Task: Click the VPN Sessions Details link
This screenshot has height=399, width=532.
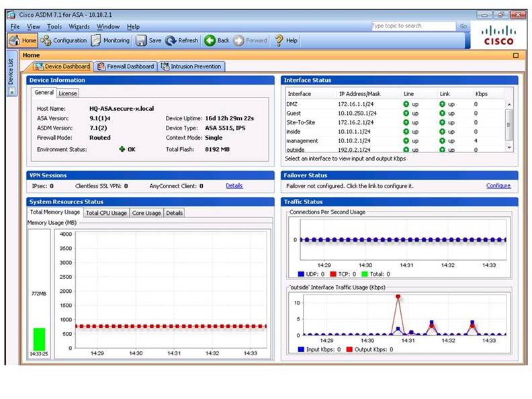Action: (234, 186)
